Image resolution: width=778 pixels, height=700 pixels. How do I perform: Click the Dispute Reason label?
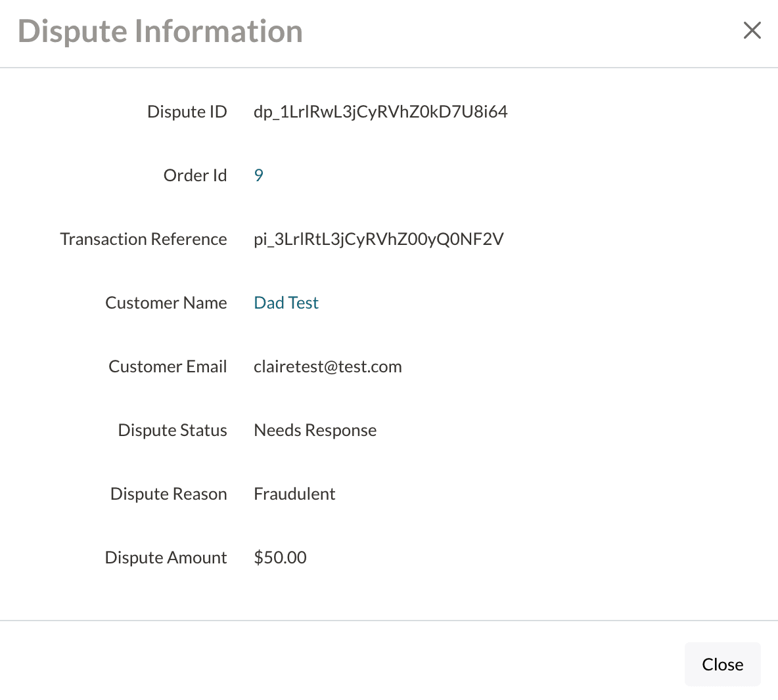168,494
